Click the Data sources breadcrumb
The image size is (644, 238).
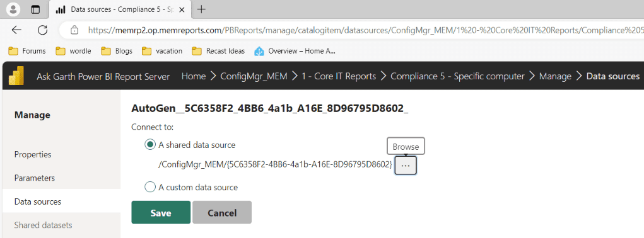613,76
